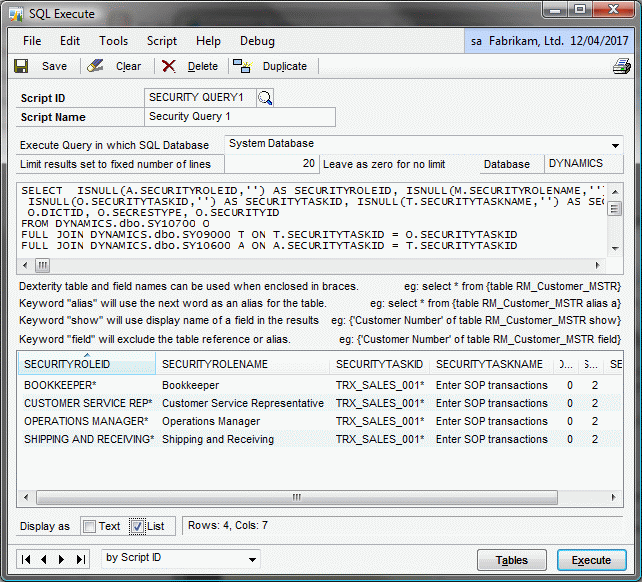Click the limit results lines field
Viewport: 642px width, 582px height.
coord(271,164)
